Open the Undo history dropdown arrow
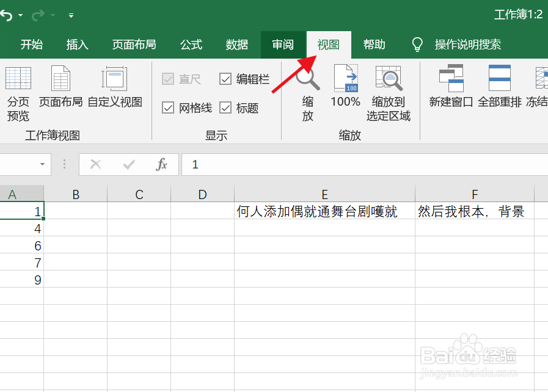This screenshot has height=392, width=548. 20,15
